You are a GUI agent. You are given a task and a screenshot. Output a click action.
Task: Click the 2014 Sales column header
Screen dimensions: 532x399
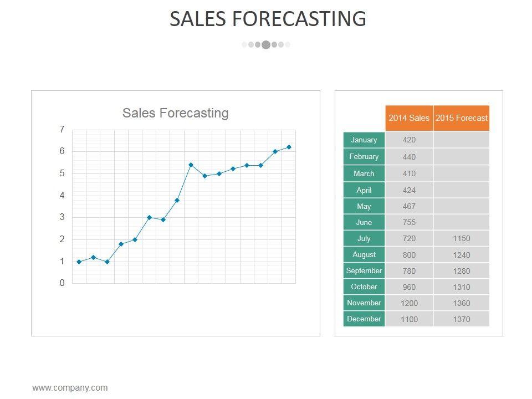tap(409, 118)
